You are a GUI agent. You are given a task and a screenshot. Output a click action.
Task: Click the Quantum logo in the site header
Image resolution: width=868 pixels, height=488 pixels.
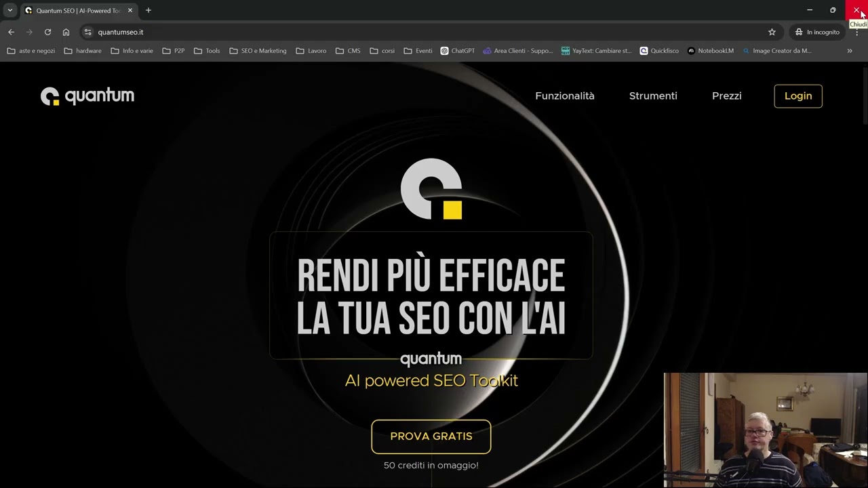coord(87,96)
